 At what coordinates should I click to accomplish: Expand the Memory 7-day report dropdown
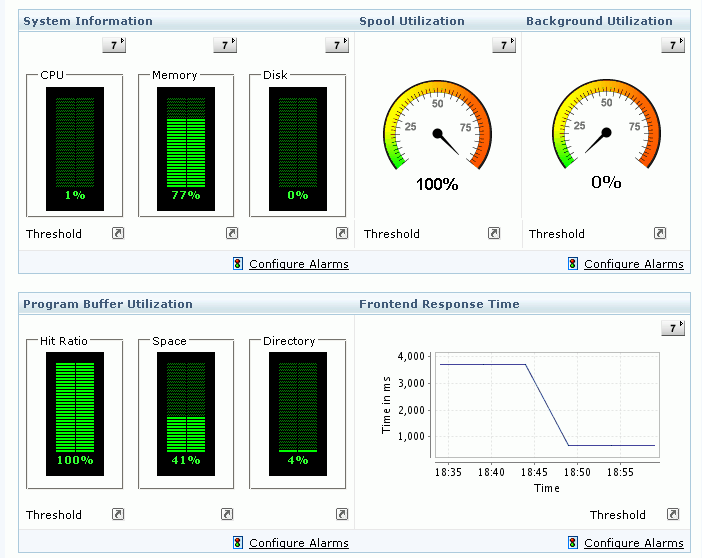[225, 45]
